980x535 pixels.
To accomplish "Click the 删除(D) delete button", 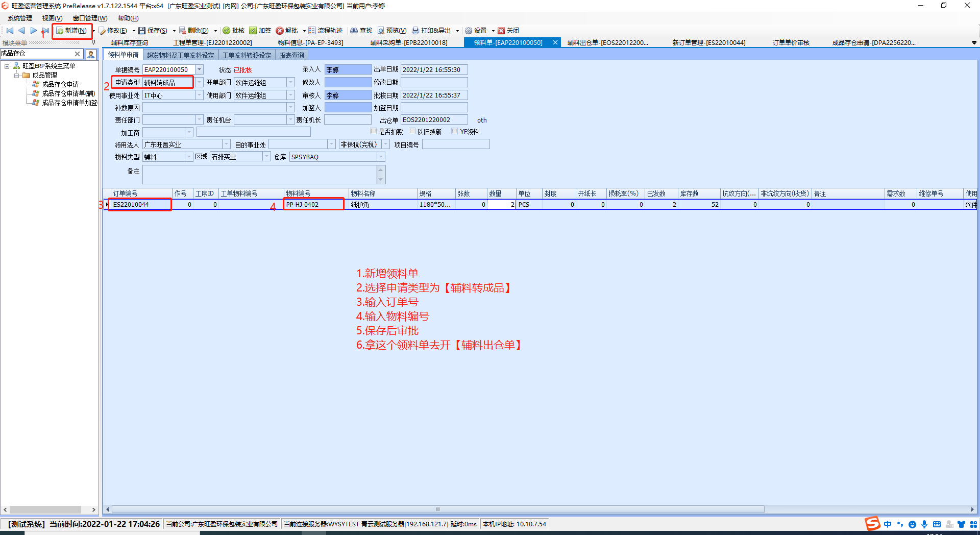I will [194, 31].
